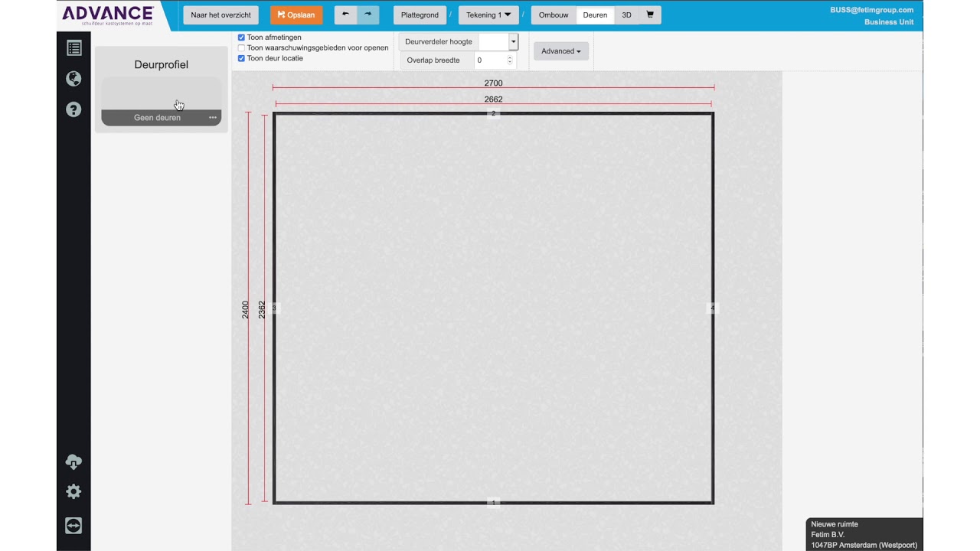
Task: Open three-dots menu on Geen deuren
Action: [213, 118]
